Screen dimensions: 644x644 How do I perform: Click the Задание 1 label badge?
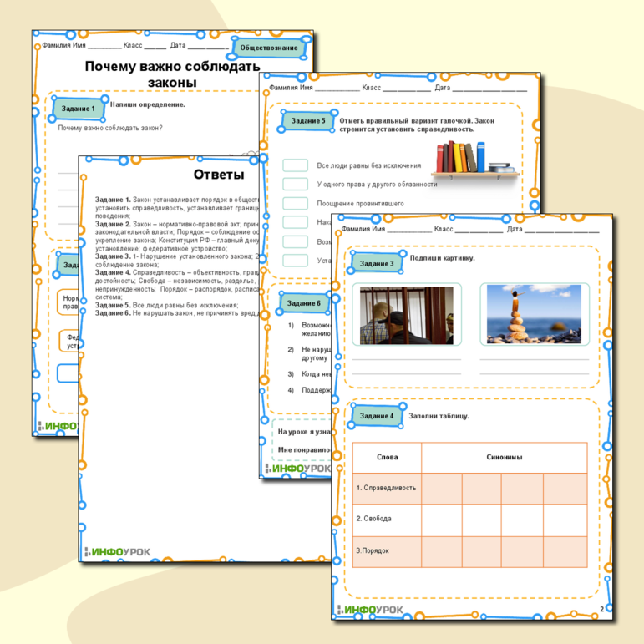click(x=79, y=109)
